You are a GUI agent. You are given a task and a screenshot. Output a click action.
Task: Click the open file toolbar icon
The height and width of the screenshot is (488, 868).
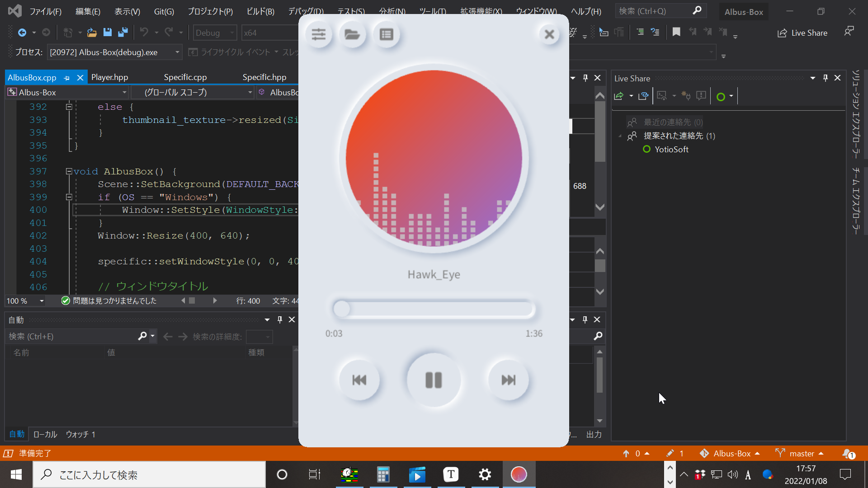point(92,33)
